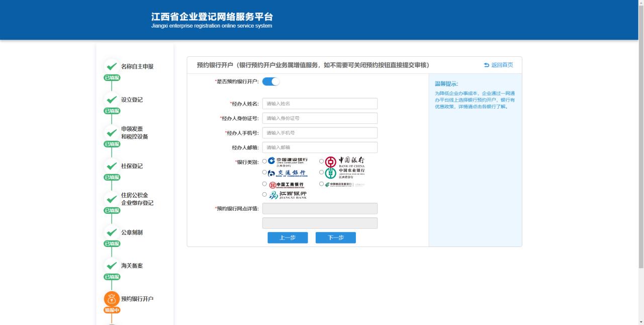Image resolution: width=644 pixels, height=325 pixels.
Task: Click the 名称自主申报 green checkmark icon
Action: (x=112, y=66)
